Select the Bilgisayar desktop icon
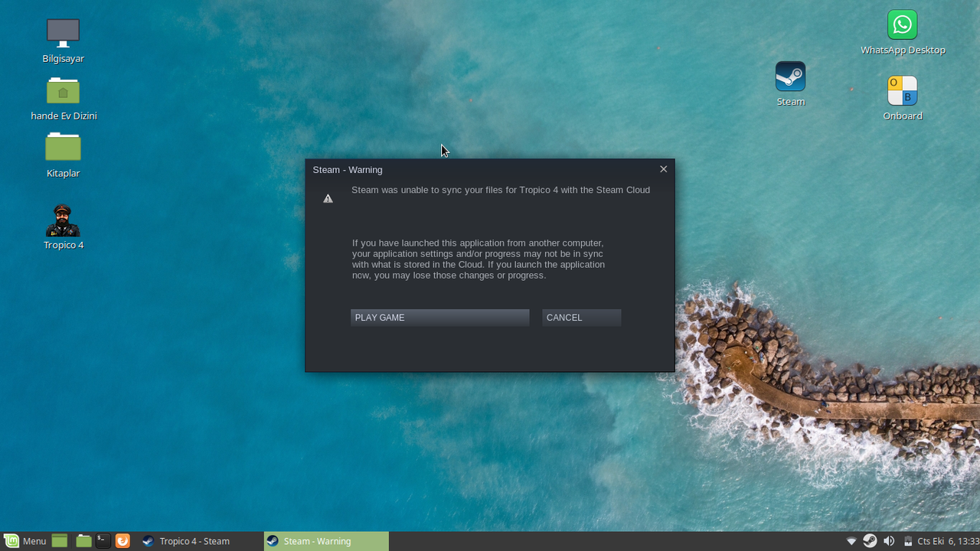Image resolution: width=980 pixels, height=551 pixels. pyautogui.click(x=63, y=41)
